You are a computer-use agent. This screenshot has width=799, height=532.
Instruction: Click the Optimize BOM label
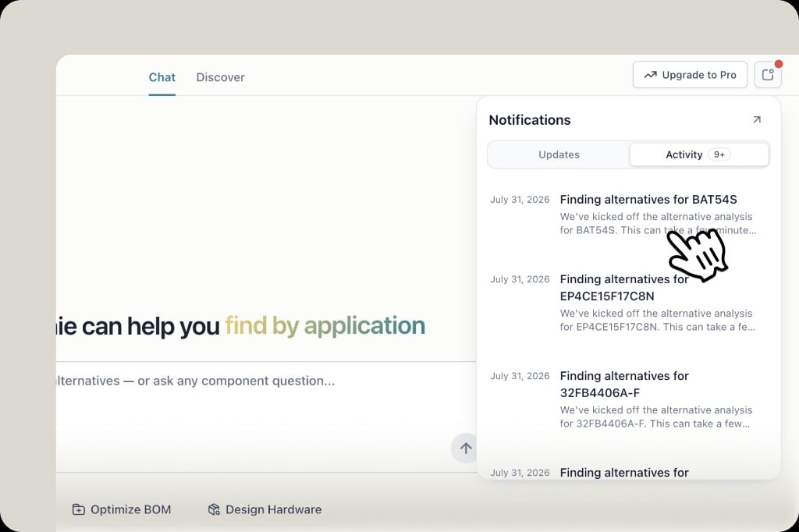(130, 509)
